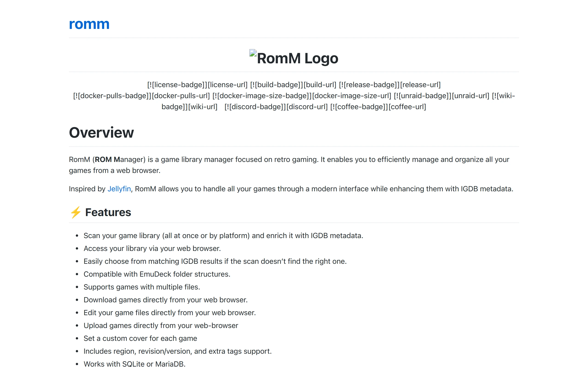Click the Set a custom cover bullet
Viewport: 588px width, 367px height.
pos(140,338)
